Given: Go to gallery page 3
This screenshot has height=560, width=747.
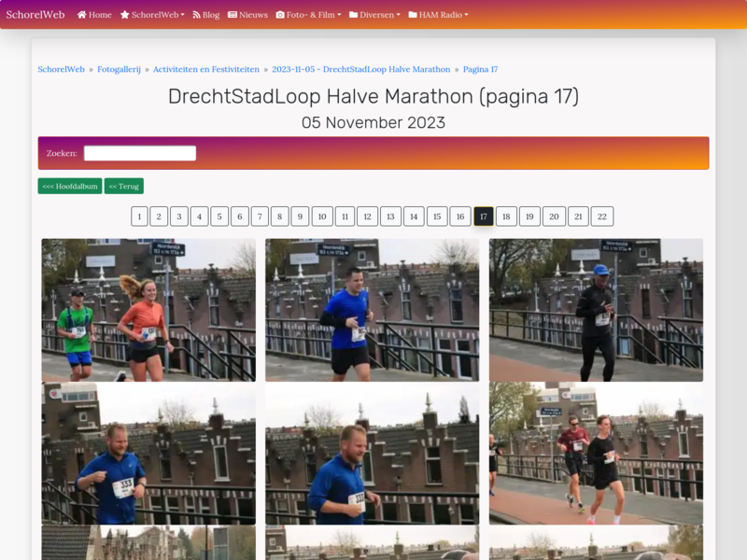Looking at the screenshot, I should tap(179, 217).
